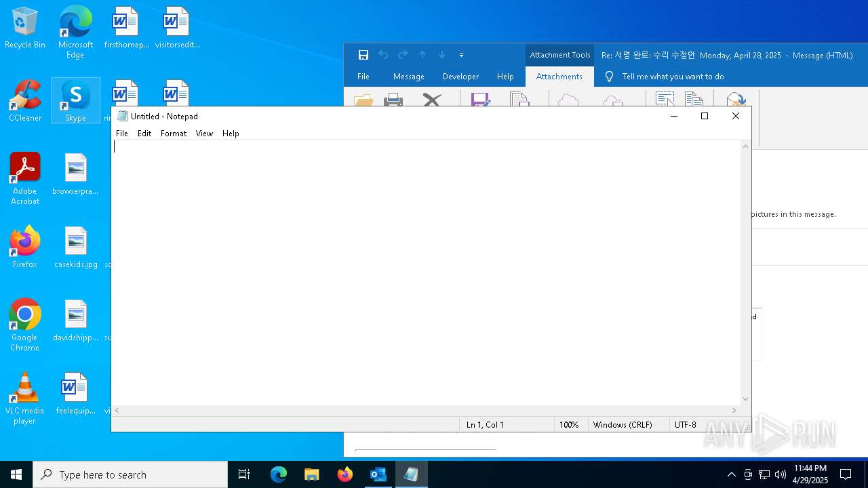The height and width of the screenshot is (488, 868).
Task: Click the network icon in the system tray
Action: [x=764, y=474]
